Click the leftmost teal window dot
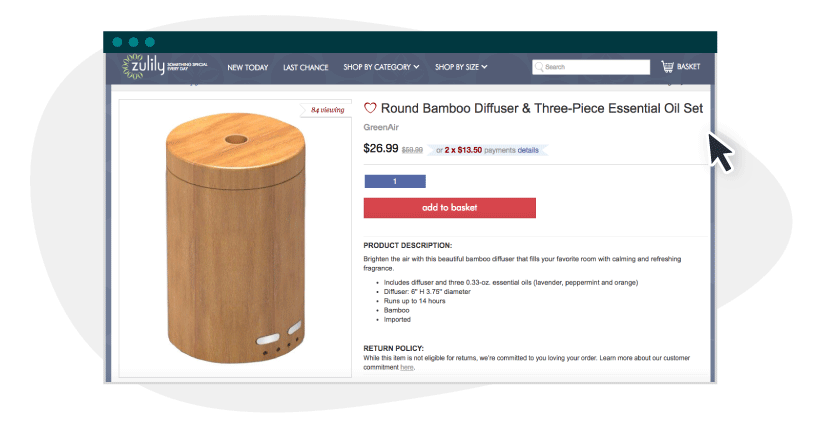The image size is (820, 424). pos(118,42)
